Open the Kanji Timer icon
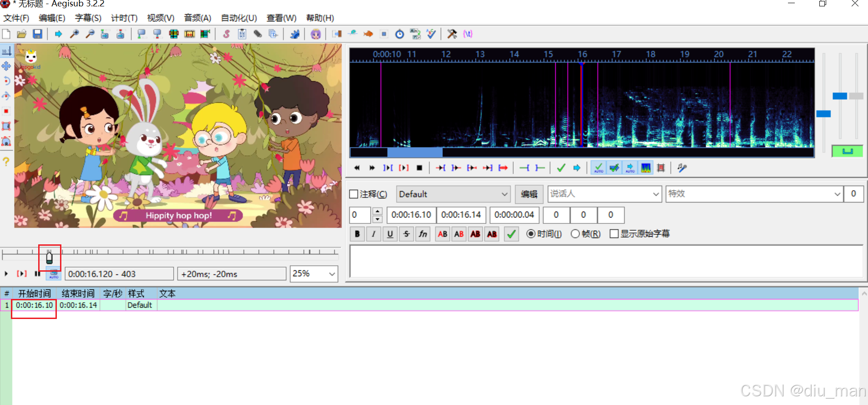Image resolution: width=868 pixels, height=405 pixels. (415, 34)
